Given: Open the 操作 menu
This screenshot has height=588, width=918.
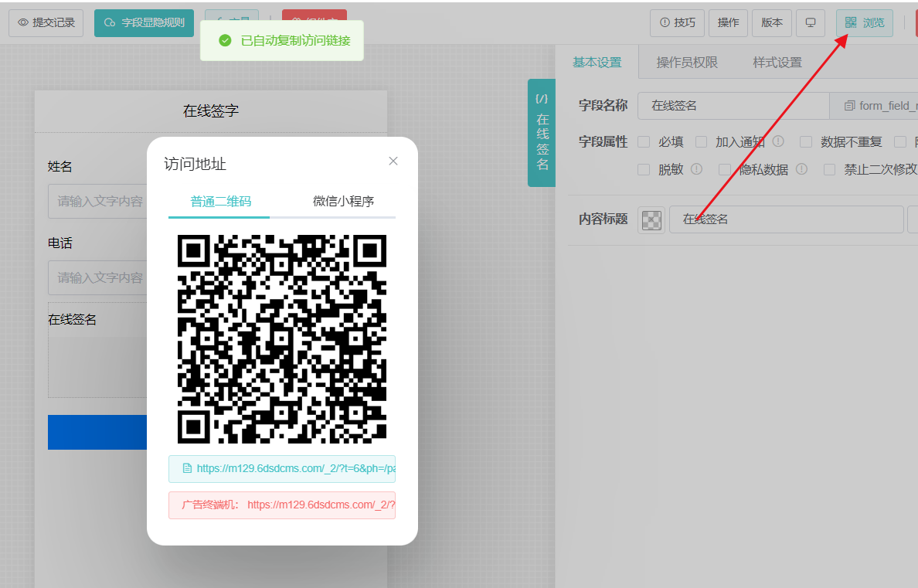Looking at the screenshot, I should click(x=729, y=23).
